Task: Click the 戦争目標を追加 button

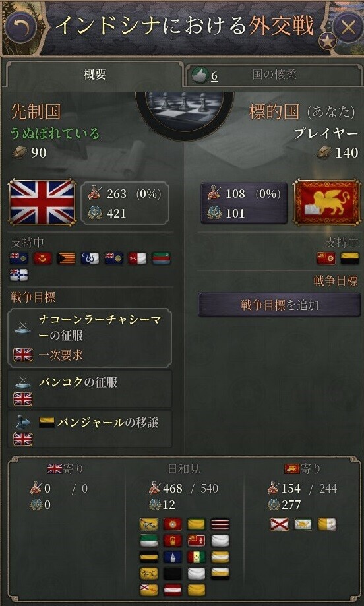Action: [280, 305]
